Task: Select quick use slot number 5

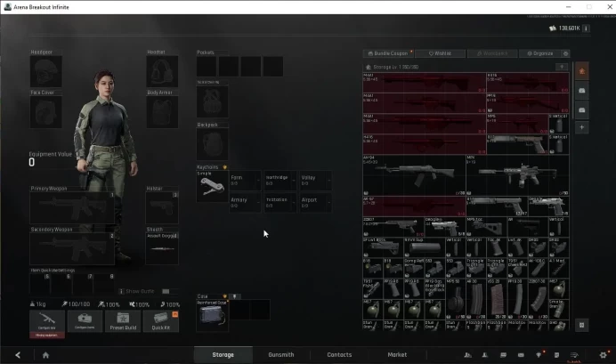Action: [40, 284]
